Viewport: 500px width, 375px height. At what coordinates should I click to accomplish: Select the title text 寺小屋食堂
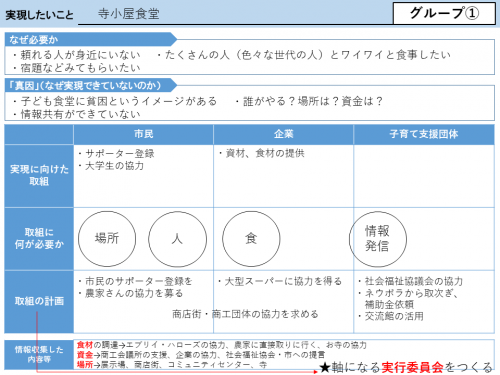(x=129, y=14)
